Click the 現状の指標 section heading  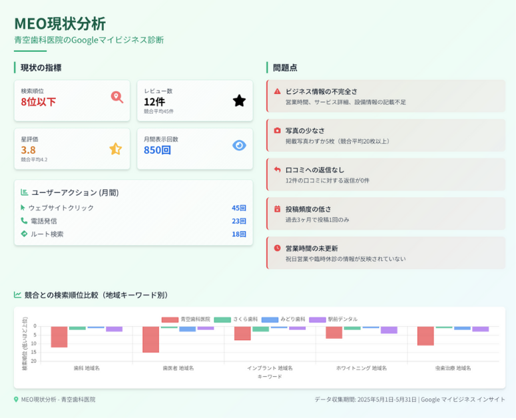click(x=41, y=68)
